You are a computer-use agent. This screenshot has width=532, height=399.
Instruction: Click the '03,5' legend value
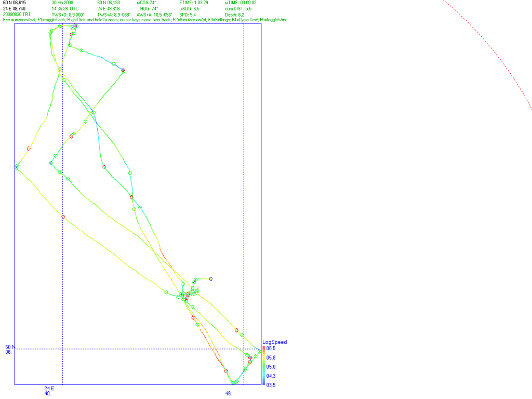tap(271, 385)
